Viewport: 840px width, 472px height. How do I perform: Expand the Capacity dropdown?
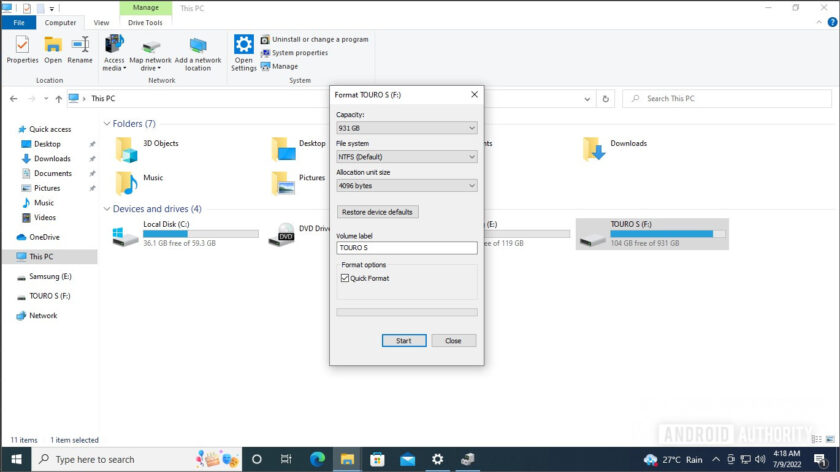tap(406, 128)
